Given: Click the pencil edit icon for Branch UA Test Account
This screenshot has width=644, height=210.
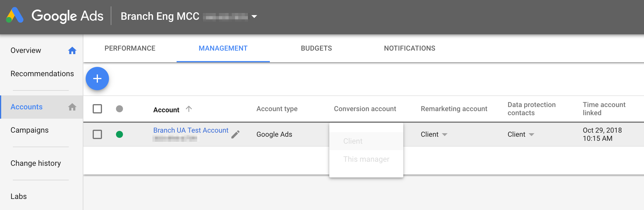Looking at the screenshot, I should click(x=235, y=134).
